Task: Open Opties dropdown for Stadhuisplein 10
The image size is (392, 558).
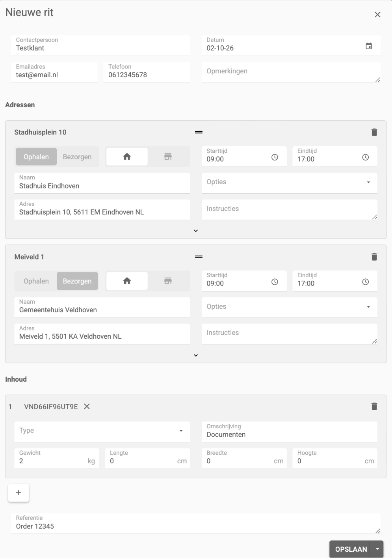Action: [x=289, y=183]
